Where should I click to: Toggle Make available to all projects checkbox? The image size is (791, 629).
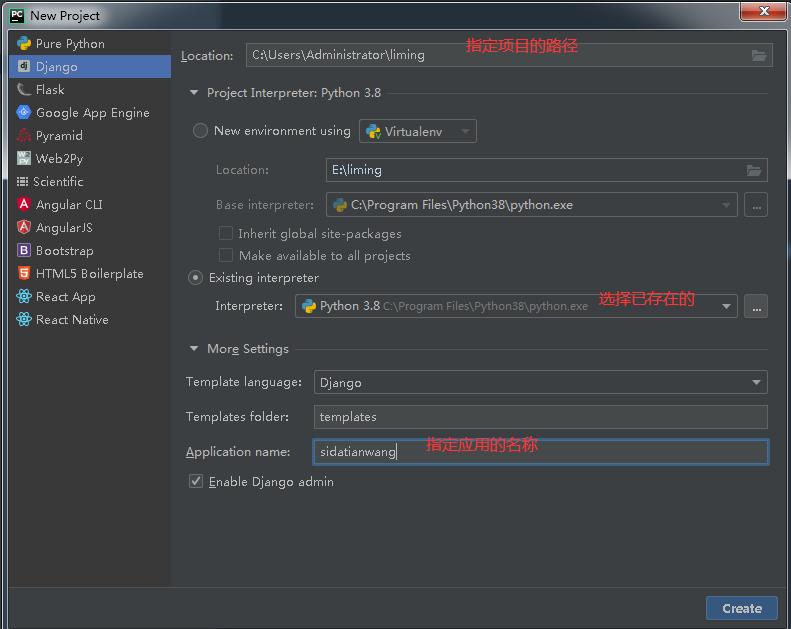(225, 255)
